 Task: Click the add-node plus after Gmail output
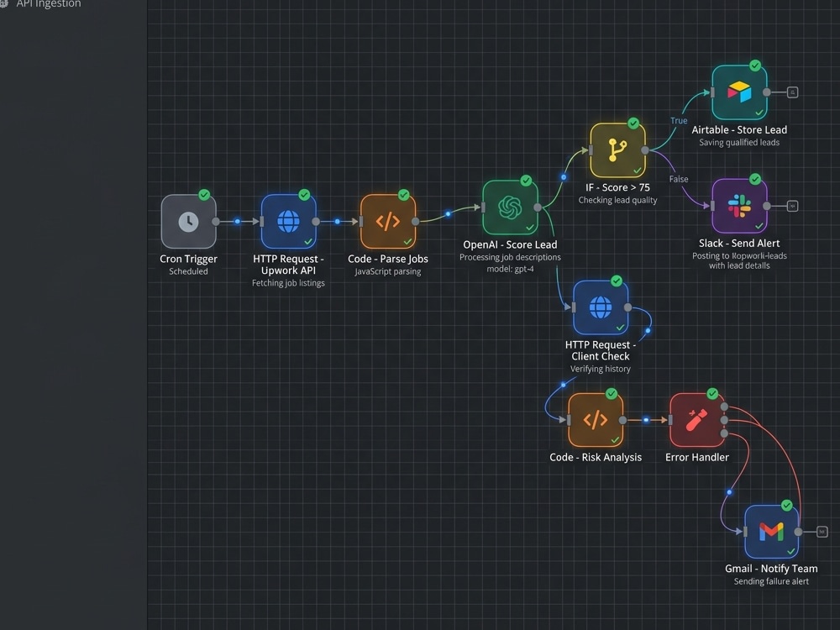point(822,532)
